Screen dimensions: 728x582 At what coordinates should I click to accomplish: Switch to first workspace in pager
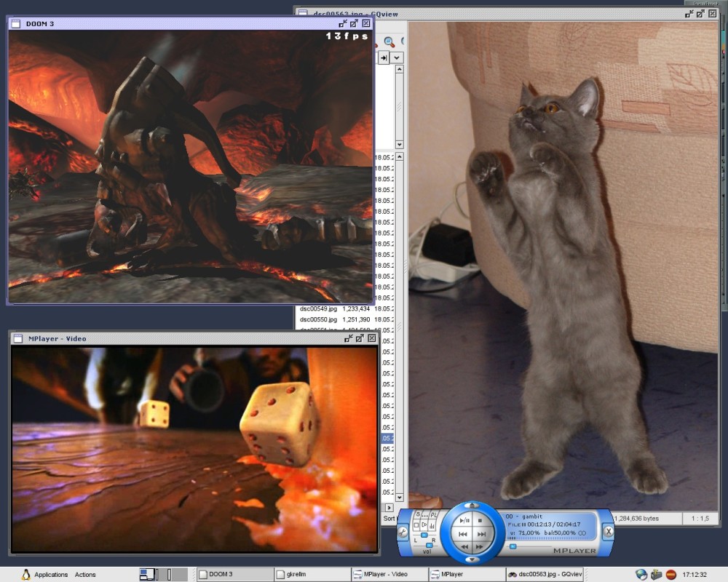148,574
